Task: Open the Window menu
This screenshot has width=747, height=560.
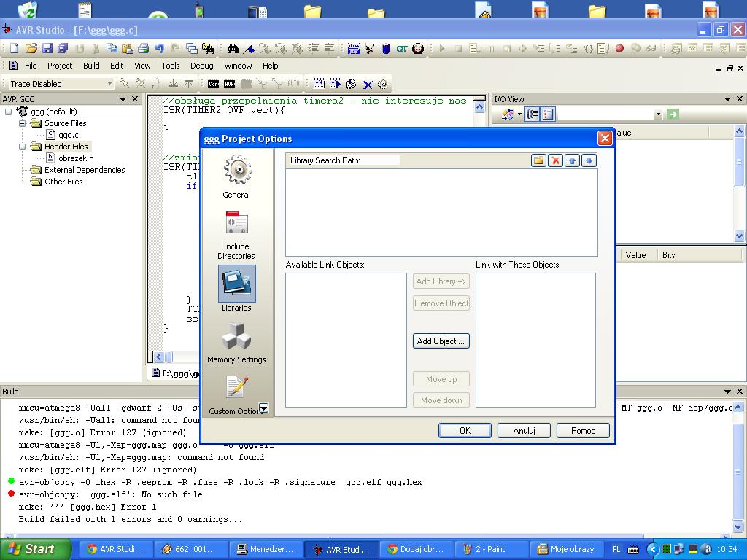Action: click(238, 66)
